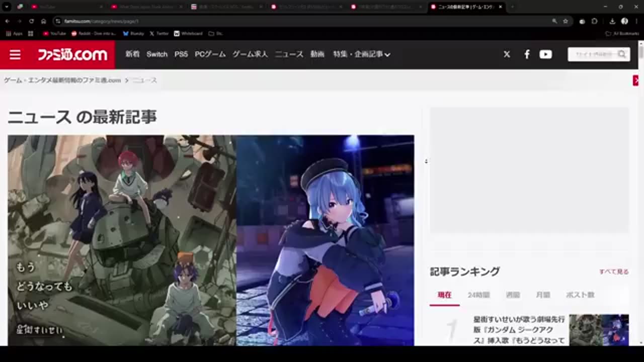Select the PCゲーム navigation item
Viewport: 644px width, 362px height.
pyautogui.click(x=210, y=54)
